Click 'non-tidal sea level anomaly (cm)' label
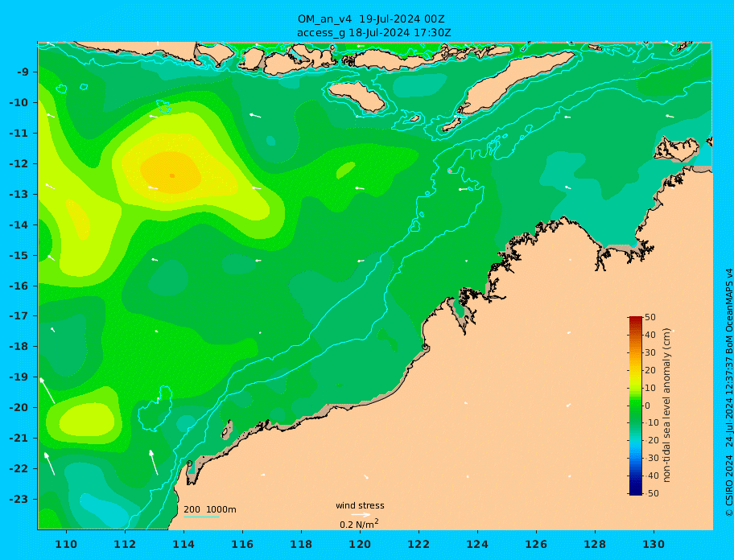The image size is (734, 560). 667,406
